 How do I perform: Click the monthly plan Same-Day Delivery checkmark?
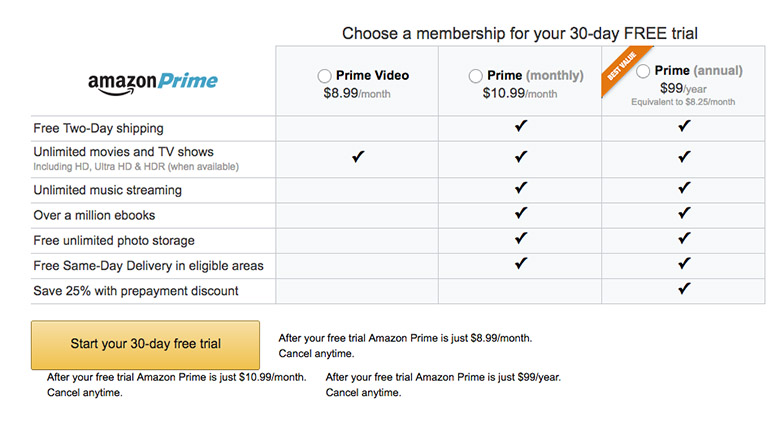pyautogui.click(x=521, y=263)
